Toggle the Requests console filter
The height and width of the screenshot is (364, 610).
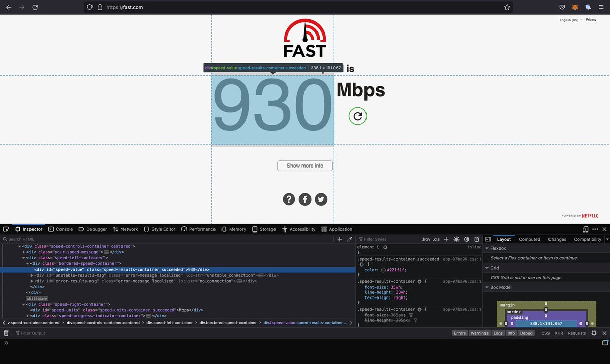coord(577,333)
